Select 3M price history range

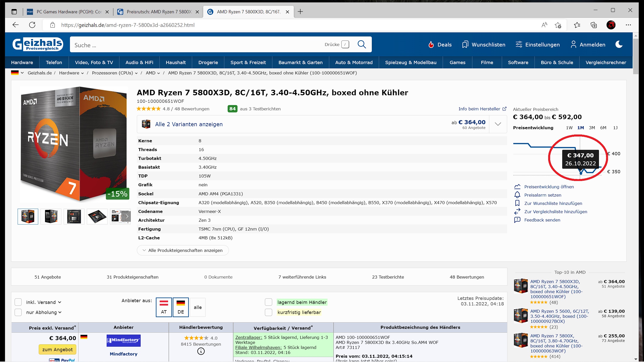[x=592, y=128]
